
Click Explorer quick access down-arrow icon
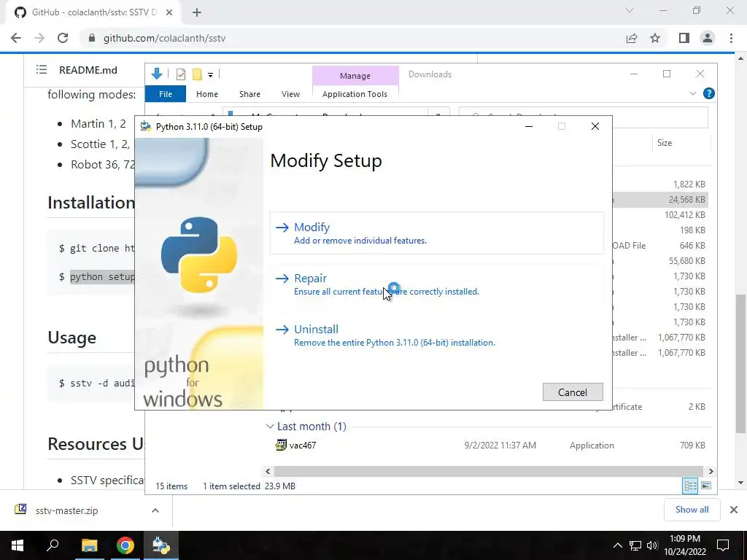(157, 74)
